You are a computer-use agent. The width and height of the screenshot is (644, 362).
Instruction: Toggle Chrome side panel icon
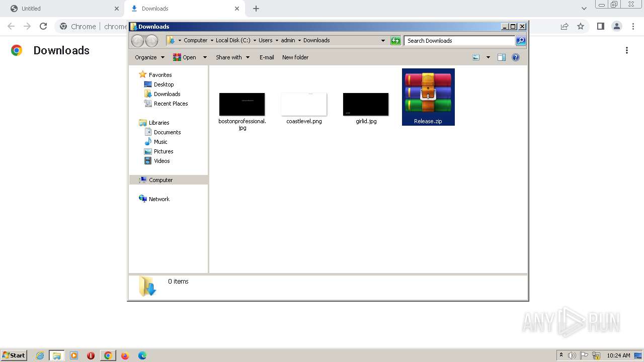[600, 26]
